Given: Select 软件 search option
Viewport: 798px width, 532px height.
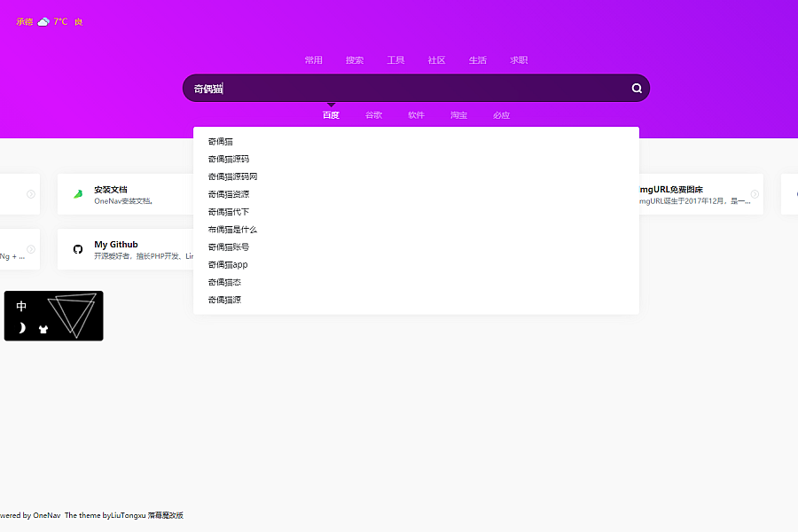Looking at the screenshot, I should point(416,115).
